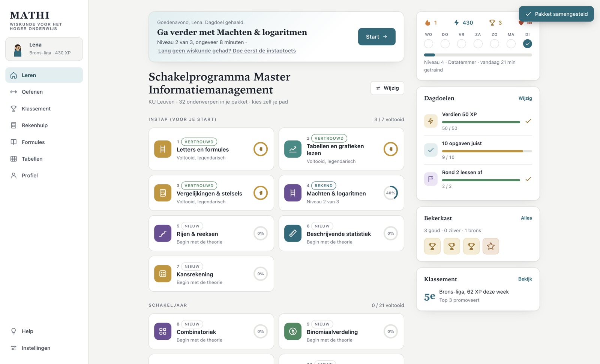Click the Kansrekening dice icon
Screen dimensions: 600x364
(x=163, y=274)
